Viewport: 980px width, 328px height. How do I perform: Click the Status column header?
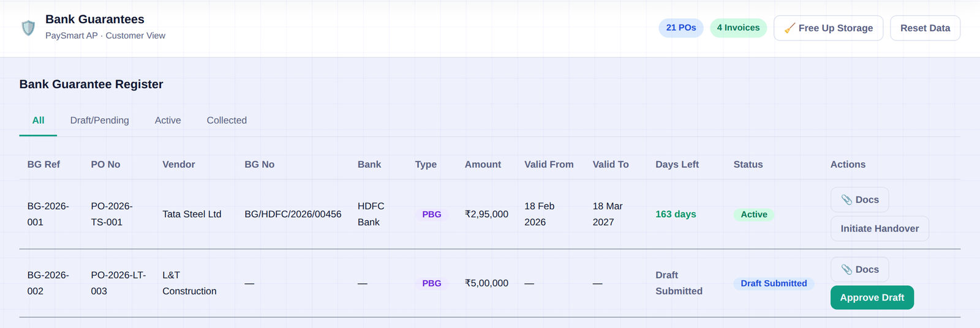coord(748,165)
